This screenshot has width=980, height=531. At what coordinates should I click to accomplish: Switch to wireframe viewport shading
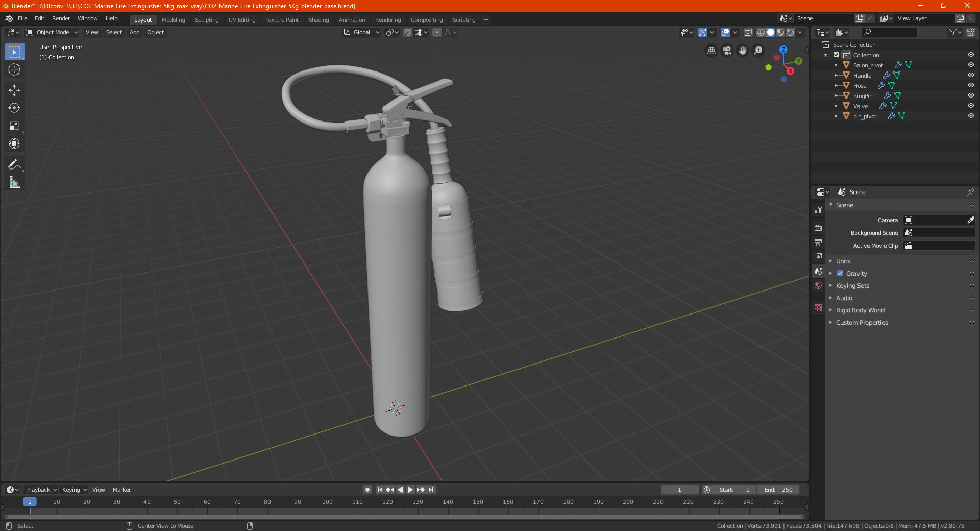click(761, 32)
